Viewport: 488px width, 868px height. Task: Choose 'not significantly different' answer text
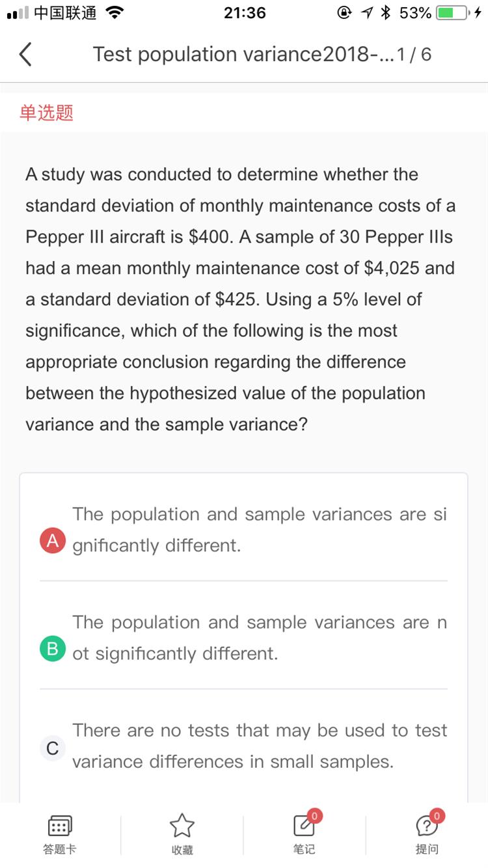(x=259, y=638)
